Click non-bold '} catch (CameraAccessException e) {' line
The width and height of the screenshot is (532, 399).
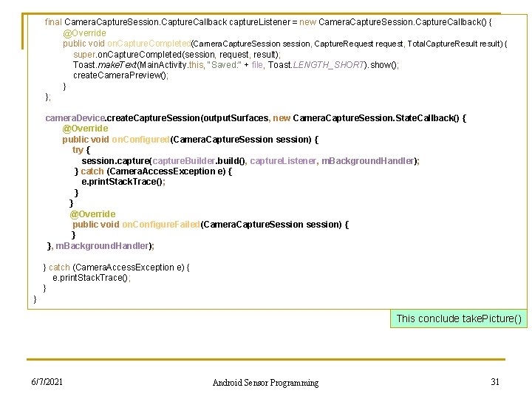[117, 267]
